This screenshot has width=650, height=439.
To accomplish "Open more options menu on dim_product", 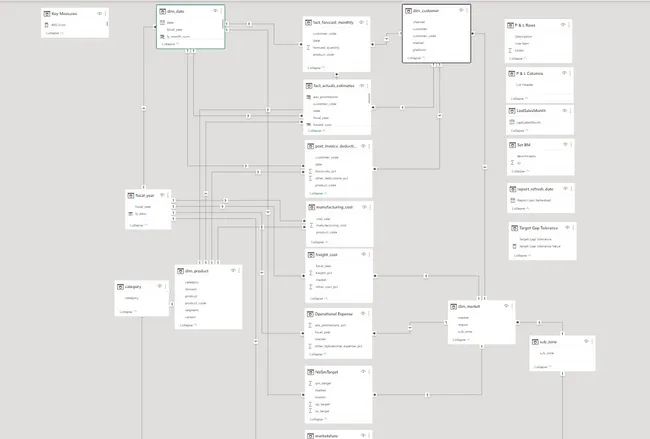I will click(x=239, y=271).
